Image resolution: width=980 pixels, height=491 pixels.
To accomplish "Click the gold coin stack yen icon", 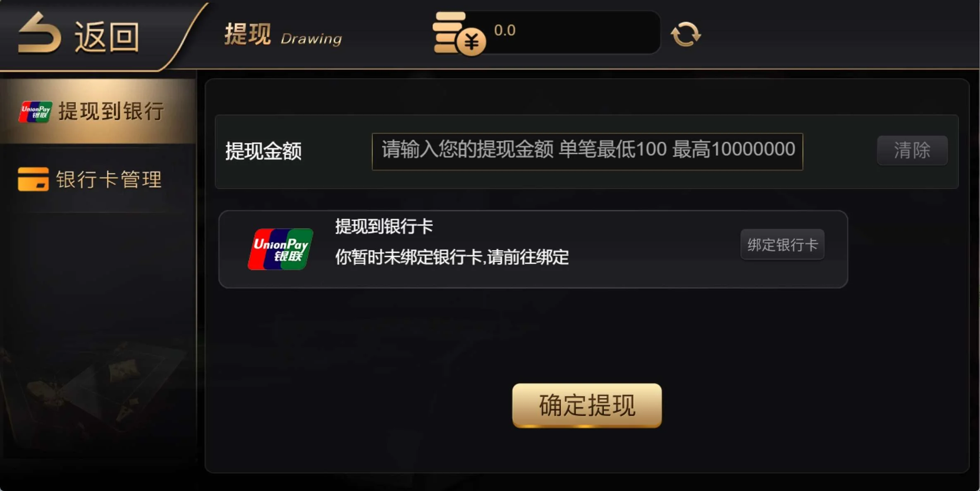I will coord(459,34).
